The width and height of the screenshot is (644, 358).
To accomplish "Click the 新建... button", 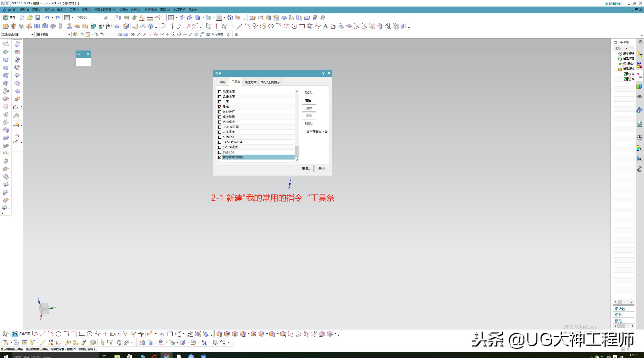I will coord(309,93).
